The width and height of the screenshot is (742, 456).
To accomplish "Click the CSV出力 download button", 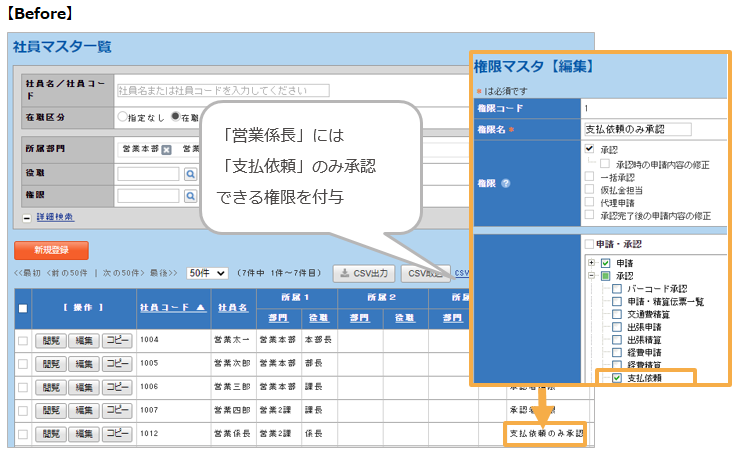I will coord(364,272).
